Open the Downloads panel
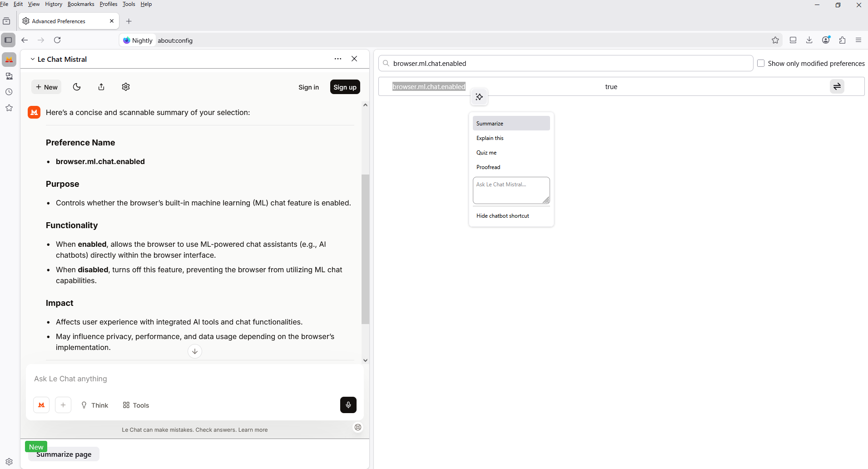The height and width of the screenshot is (469, 868). 809,40
